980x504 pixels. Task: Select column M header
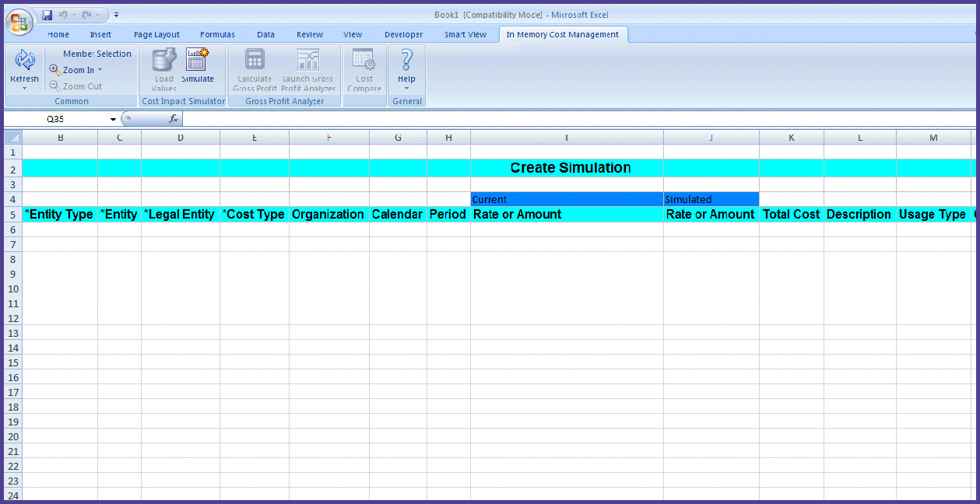(x=933, y=138)
